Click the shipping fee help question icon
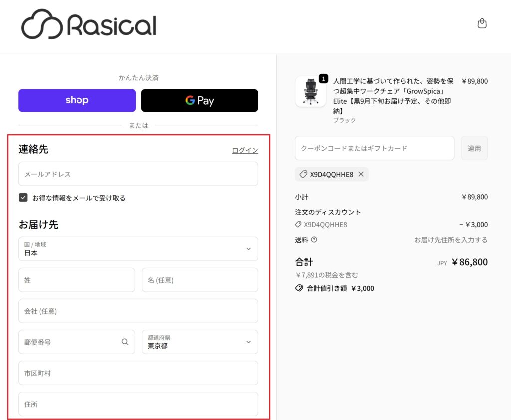Image resolution: width=511 pixels, height=420 pixels. [314, 240]
